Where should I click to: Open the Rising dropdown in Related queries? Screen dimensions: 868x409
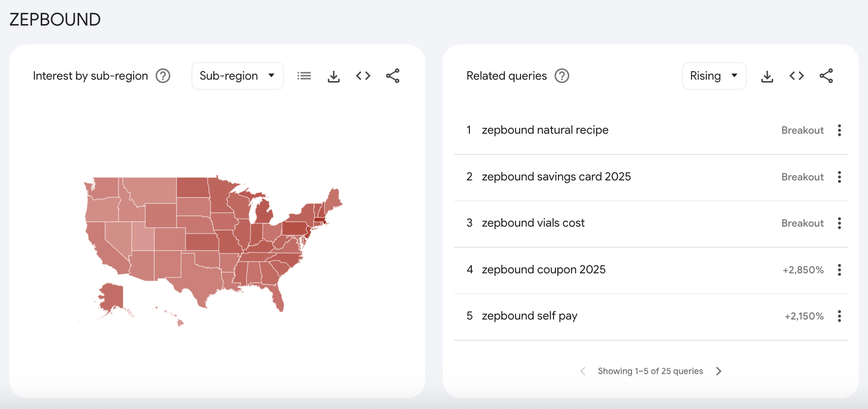coord(714,76)
